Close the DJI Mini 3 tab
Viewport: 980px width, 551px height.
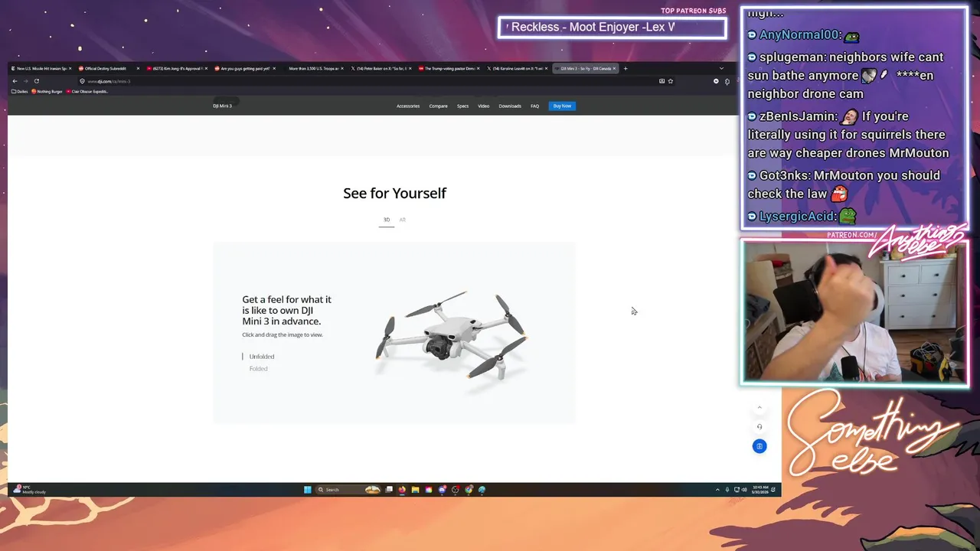(614, 68)
